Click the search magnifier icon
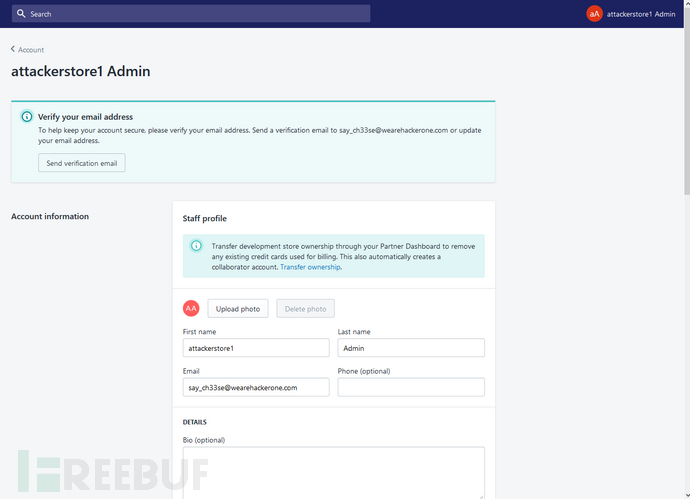This screenshot has width=690, height=499. [21, 14]
